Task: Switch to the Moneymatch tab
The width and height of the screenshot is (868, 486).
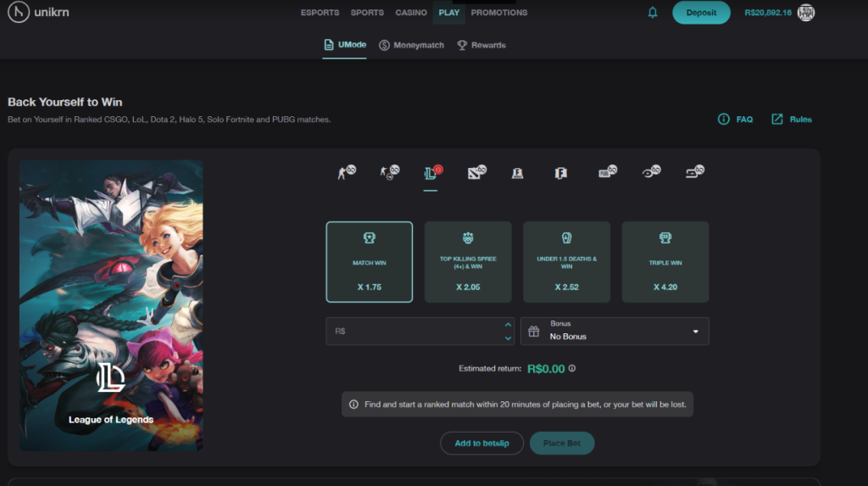Action: click(x=411, y=46)
